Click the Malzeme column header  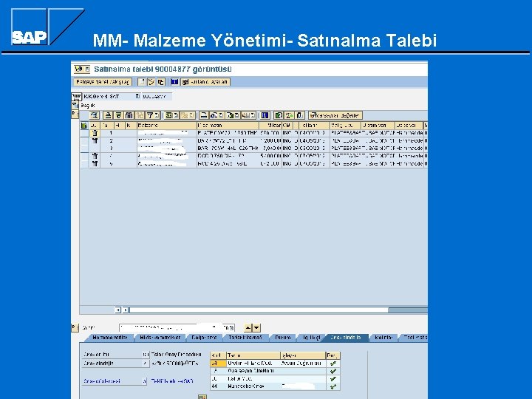point(166,126)
